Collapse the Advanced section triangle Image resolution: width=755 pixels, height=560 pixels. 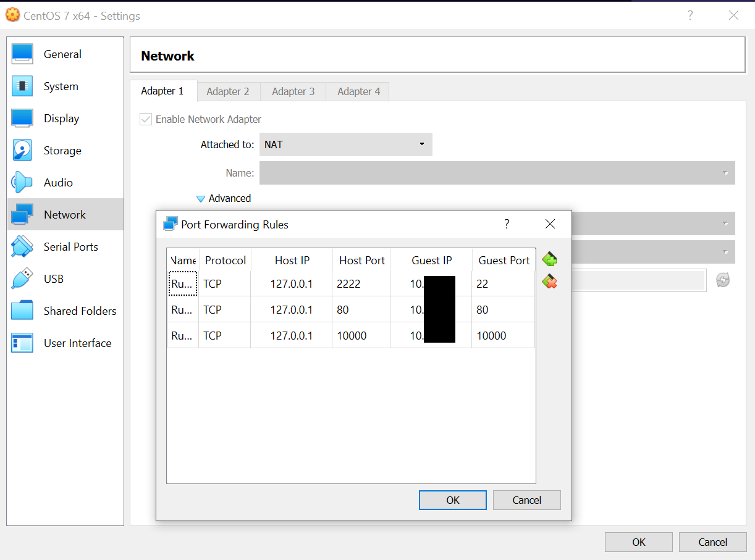pyautogui.click(x=200, y=199)
